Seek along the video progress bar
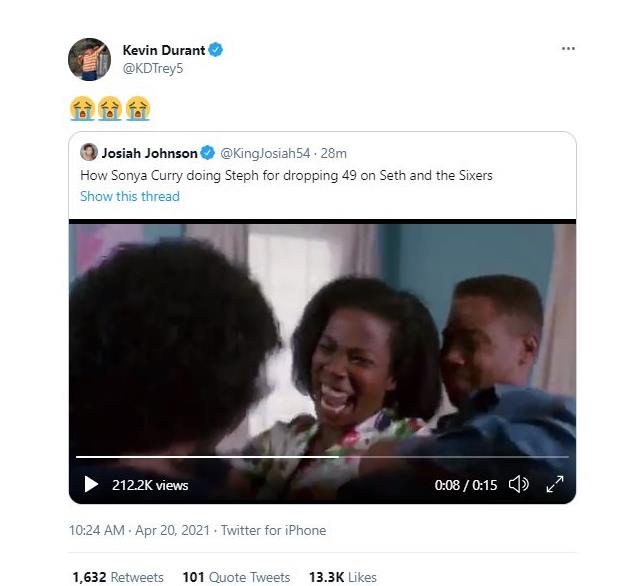Viewport: 630px width, 586px height. click(322, 457)
